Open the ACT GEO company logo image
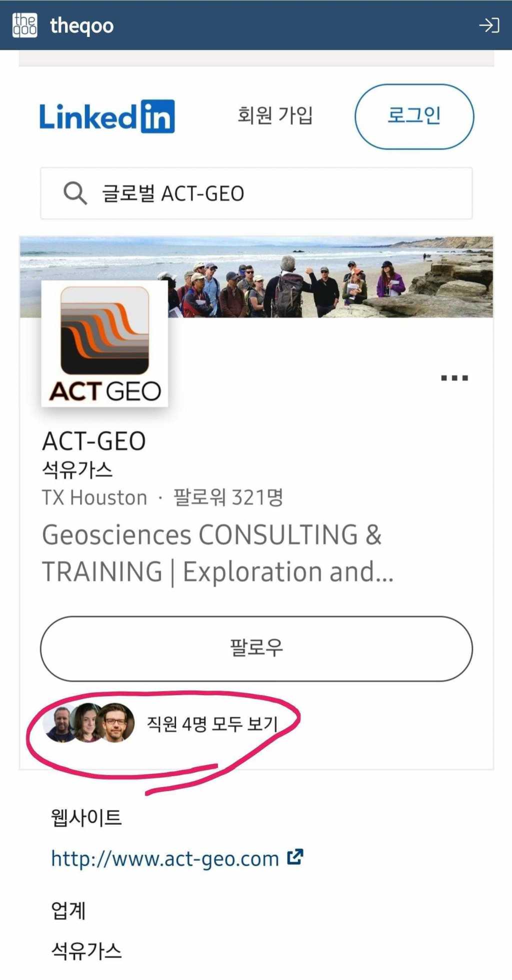The image size is (512, 980). point(104,344)
